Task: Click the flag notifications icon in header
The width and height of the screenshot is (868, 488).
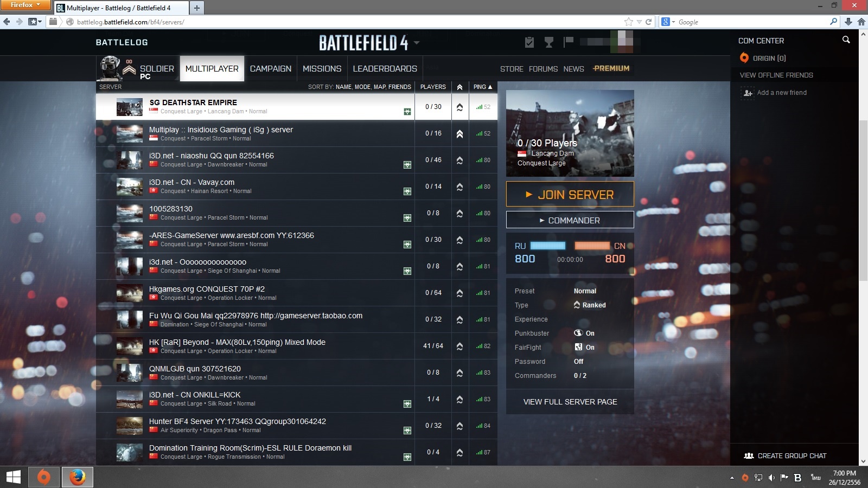Action: (569, 42)
